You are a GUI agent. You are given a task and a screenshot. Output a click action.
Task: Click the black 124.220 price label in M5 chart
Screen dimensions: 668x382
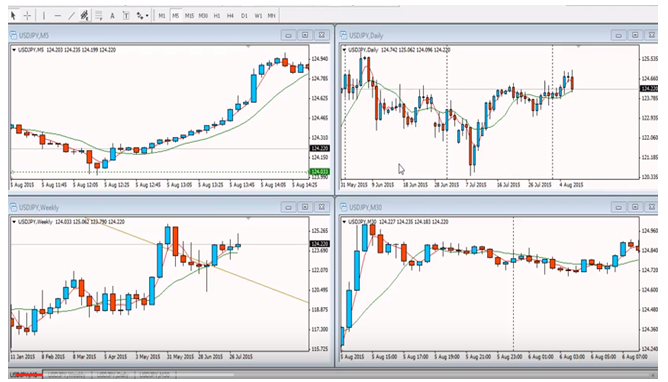[320, 148]
